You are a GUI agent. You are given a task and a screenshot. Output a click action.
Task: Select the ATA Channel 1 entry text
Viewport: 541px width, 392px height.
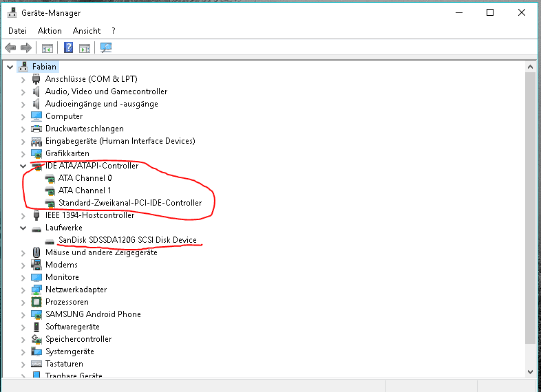[85, 190]
